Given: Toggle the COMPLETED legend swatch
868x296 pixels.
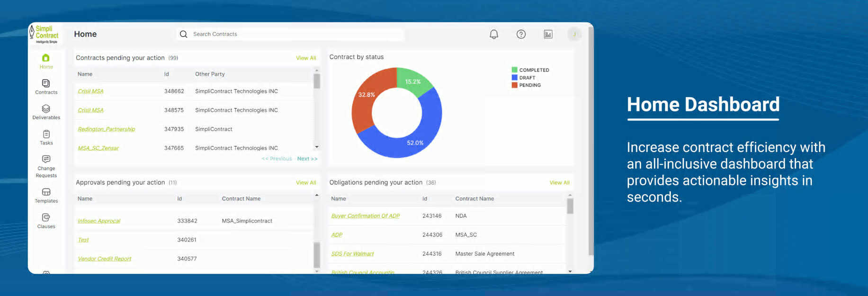Looking at the screenshot, I should 514,70.
